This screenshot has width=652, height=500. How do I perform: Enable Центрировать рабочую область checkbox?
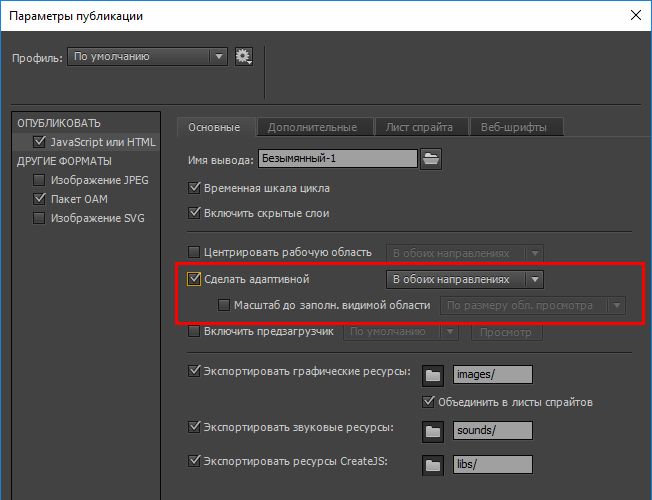pyautogui.click(x=194, y=252)
